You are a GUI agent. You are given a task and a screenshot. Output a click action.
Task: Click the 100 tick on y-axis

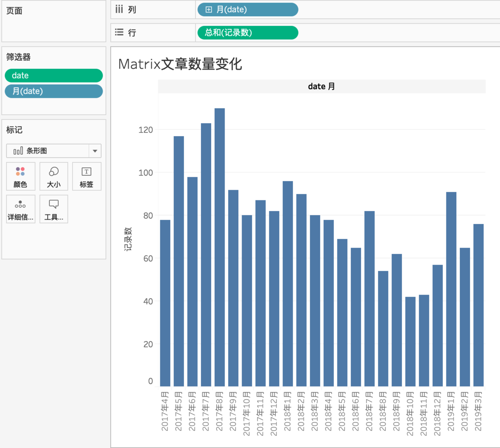[146, 173]
